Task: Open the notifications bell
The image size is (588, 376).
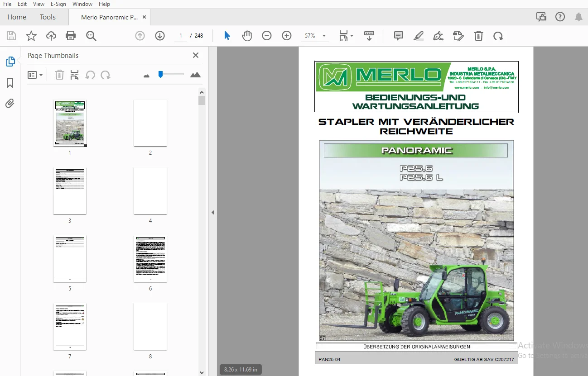Action: click(578, 17)
